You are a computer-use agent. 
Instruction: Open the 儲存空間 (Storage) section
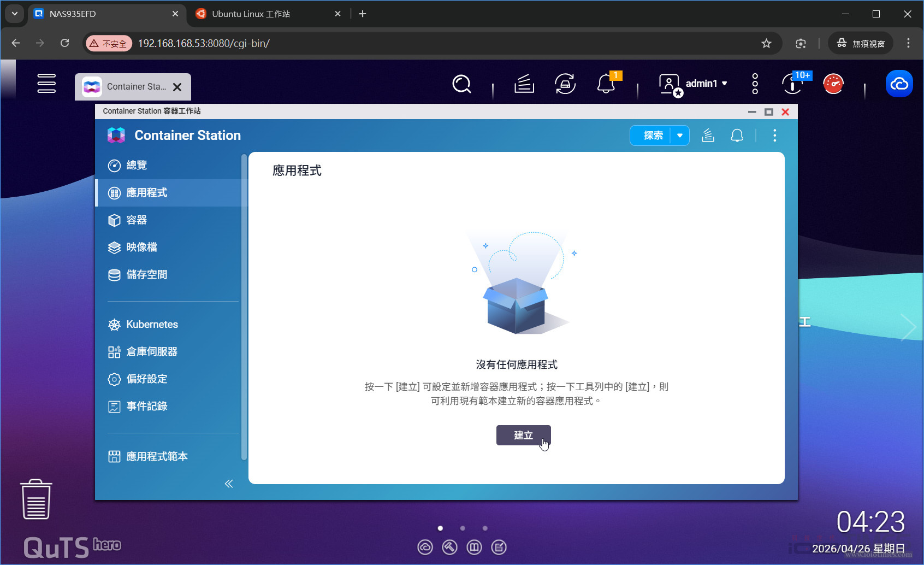point(146,274)
